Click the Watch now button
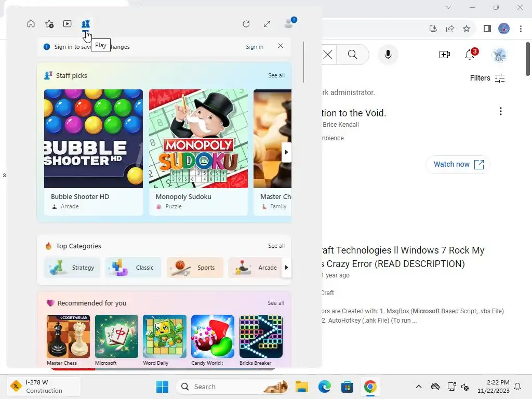 point(458,164)
